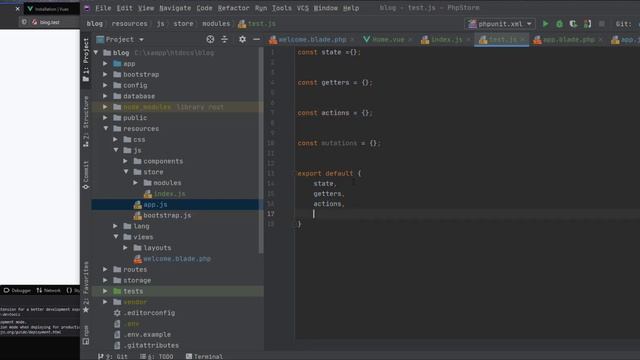
Task: Click the blog breadcrumb
Action: 95,24
